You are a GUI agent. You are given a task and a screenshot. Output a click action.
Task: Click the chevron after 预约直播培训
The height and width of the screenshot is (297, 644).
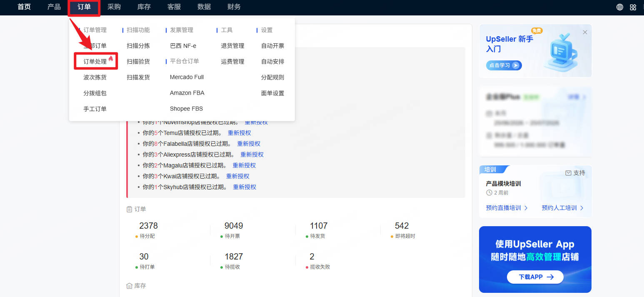tap(526, 208)
